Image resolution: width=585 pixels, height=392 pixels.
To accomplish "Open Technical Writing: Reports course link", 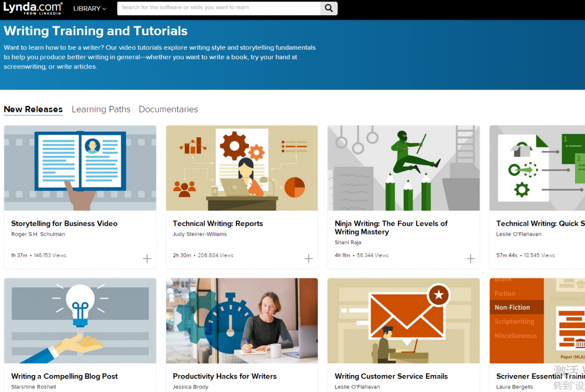I will pos(218,223).
